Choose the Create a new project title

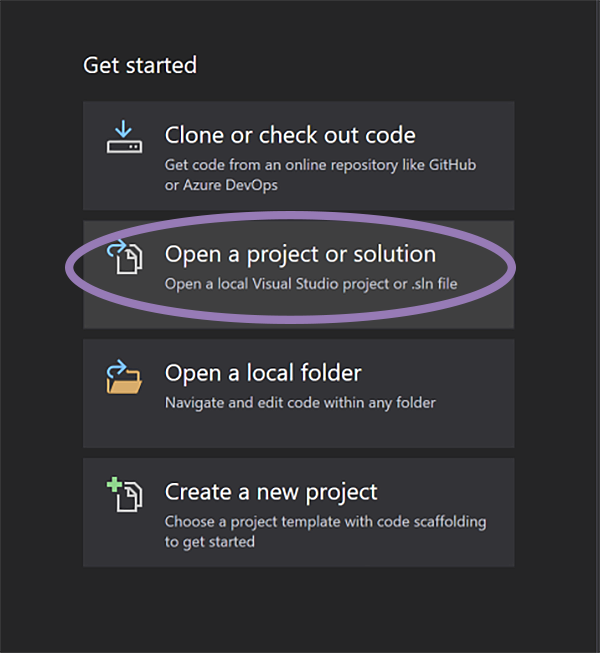[271, 492]
